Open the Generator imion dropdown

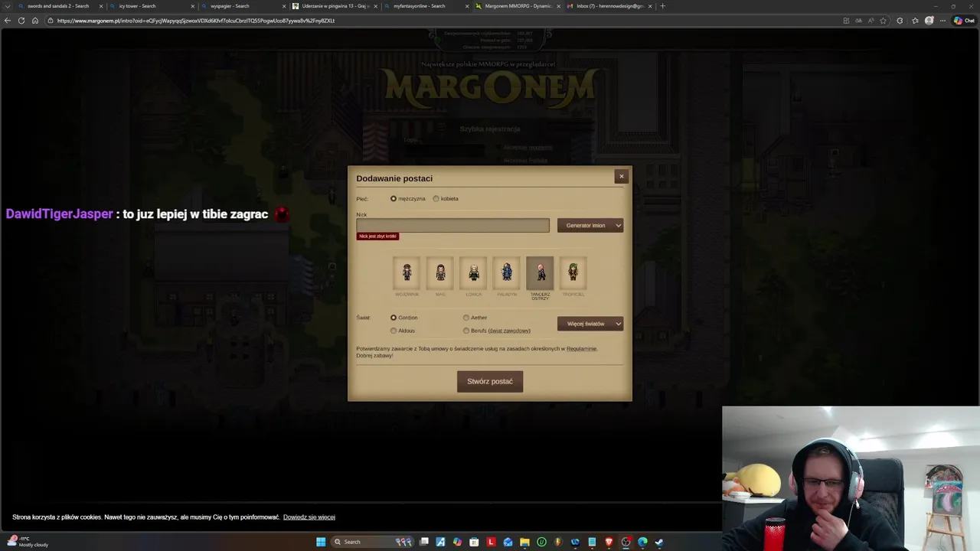[x=590, y=225]
